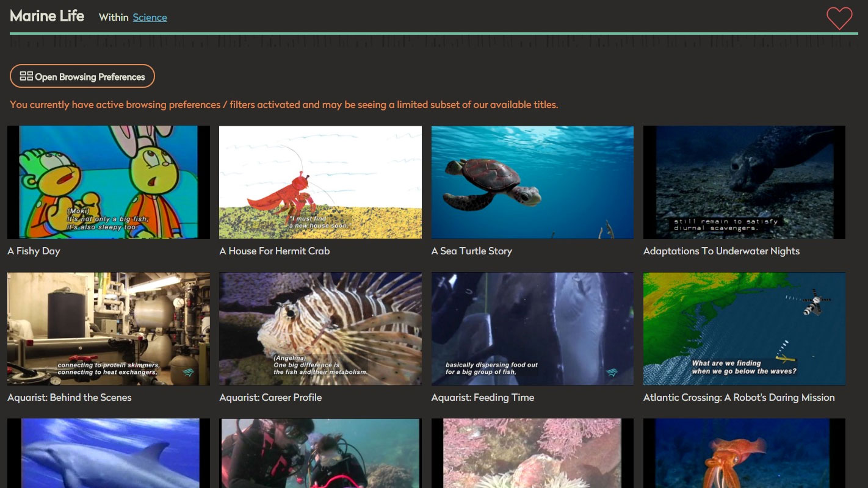868x488 pixels.
Task: Open Aquarist: Feeding Time thumbnail
Action: (x=532, y=329)
